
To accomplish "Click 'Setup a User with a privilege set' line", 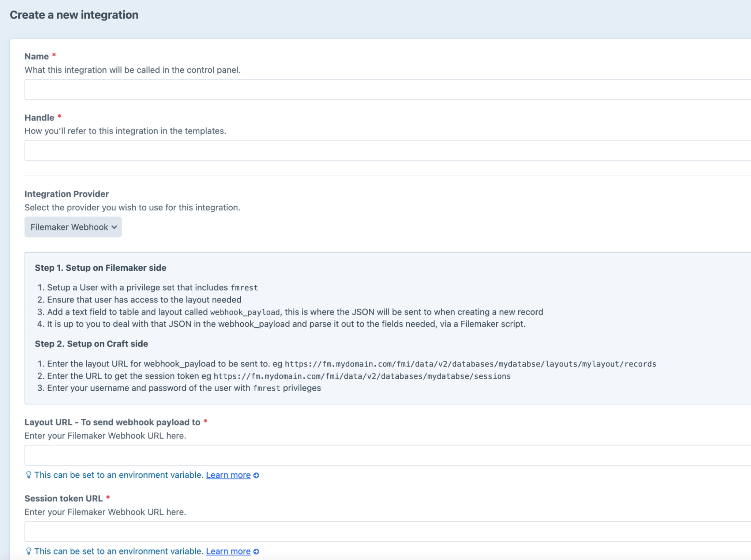I will (x=152, y=288).
